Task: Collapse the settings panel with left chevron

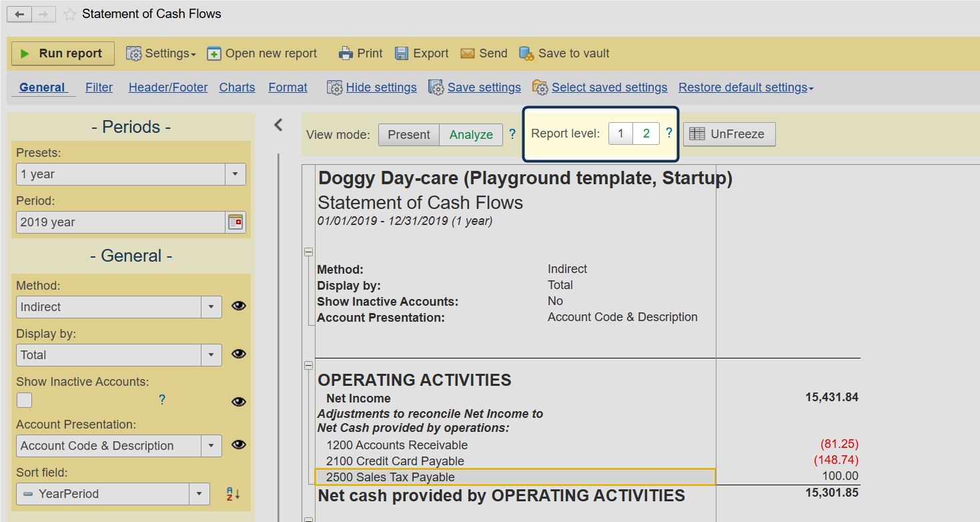Action: click(279, 125)
